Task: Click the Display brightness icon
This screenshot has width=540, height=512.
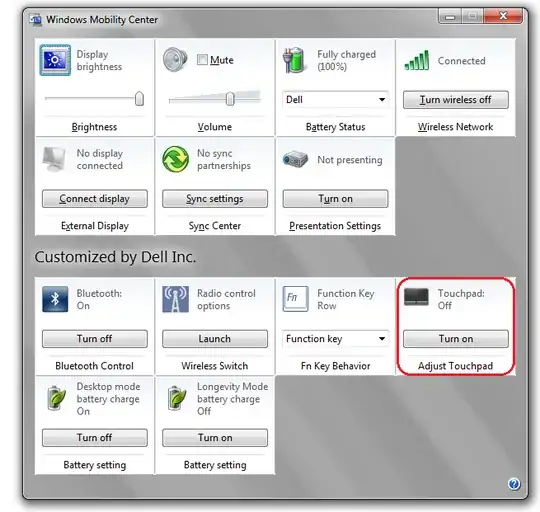Action: coord(55,60)
